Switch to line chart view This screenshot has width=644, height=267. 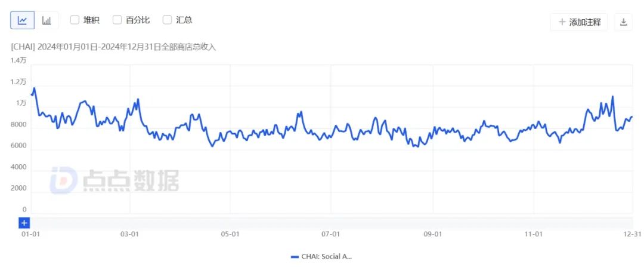pyautogui.click(x=23, y=20)
